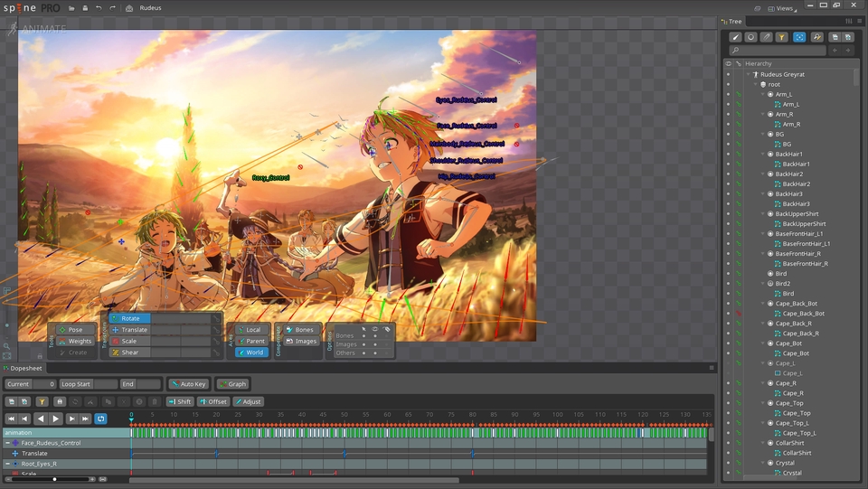868x489 pixels.
Task: Select the Bird2 tree item
Action: 783,283
